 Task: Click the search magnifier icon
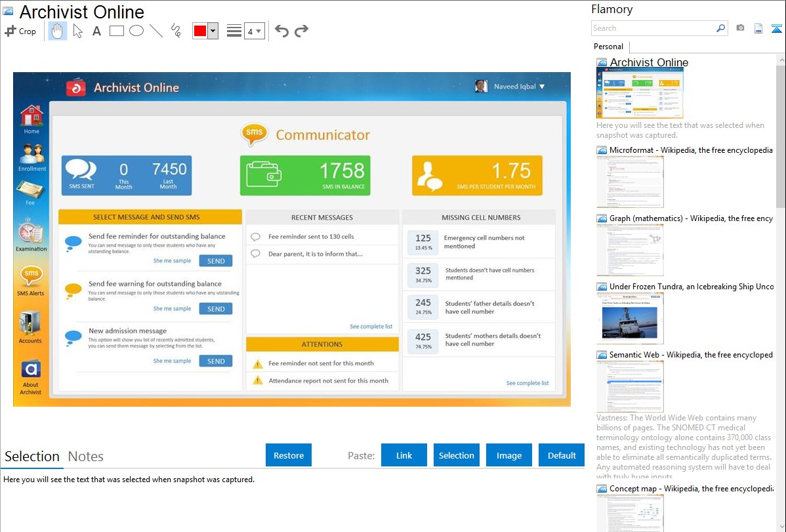(720, 28)
